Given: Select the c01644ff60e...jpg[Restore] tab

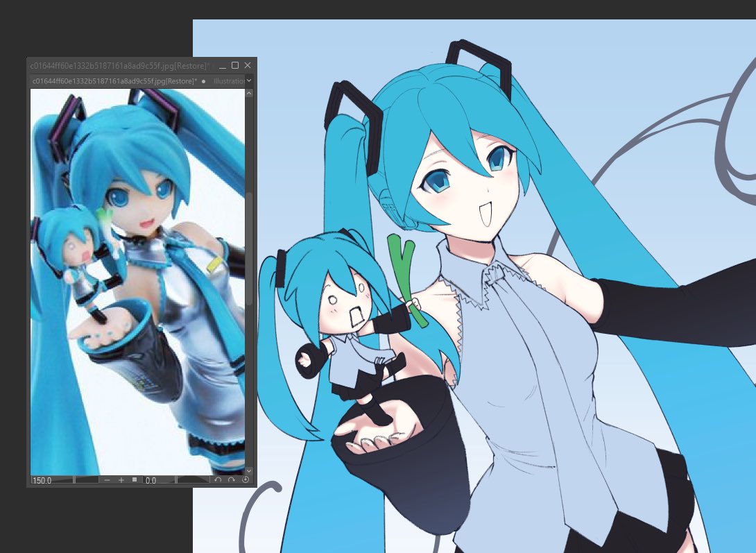Looking at the screenshot, I should pos(119,81).
